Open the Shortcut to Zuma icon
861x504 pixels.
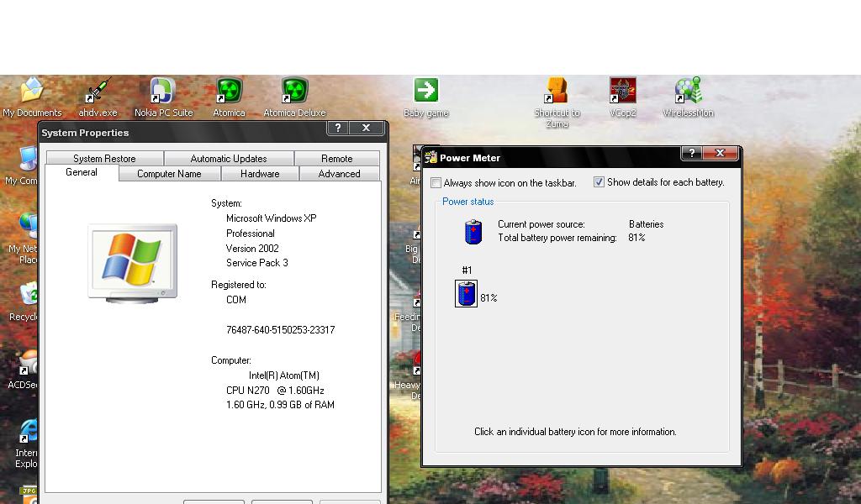coord(557,91)
